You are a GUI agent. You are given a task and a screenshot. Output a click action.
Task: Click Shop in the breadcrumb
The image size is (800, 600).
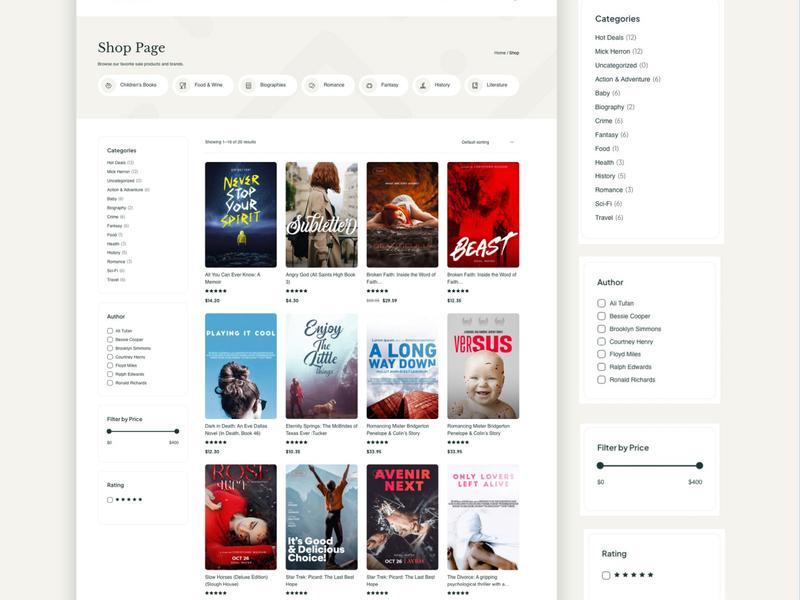tap(514, 53)
